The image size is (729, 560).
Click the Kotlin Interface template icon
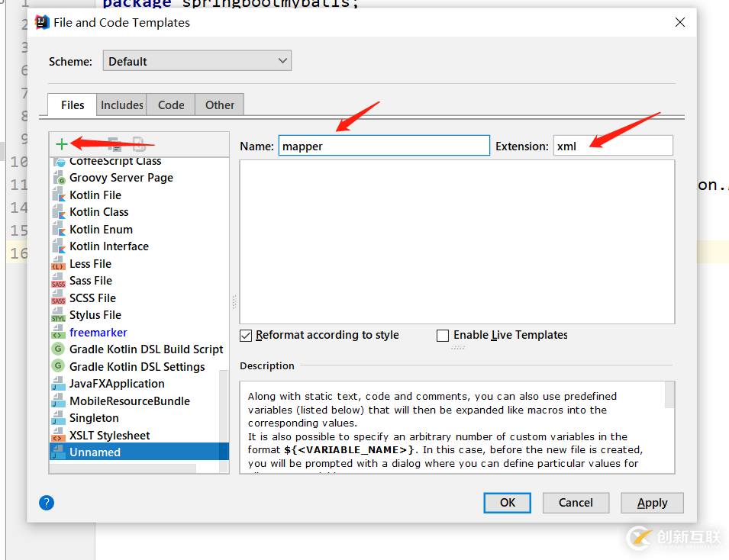(59, 246)
